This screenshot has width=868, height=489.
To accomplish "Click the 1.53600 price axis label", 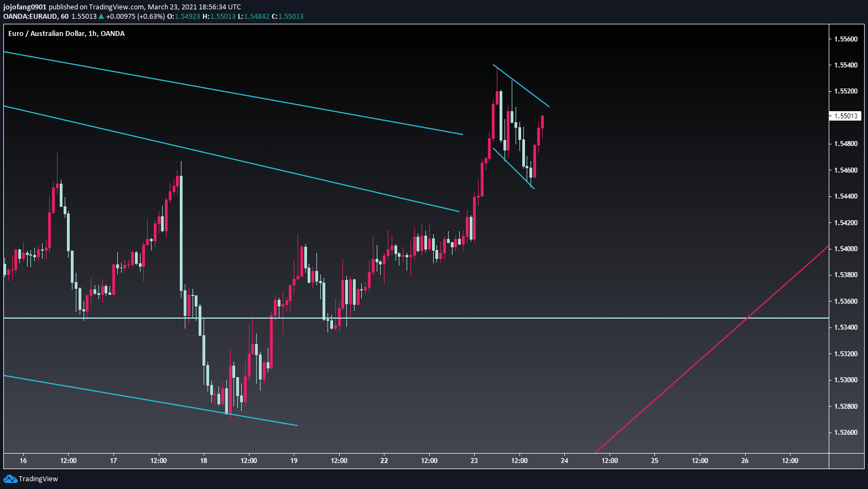I will tap(846, 301).
